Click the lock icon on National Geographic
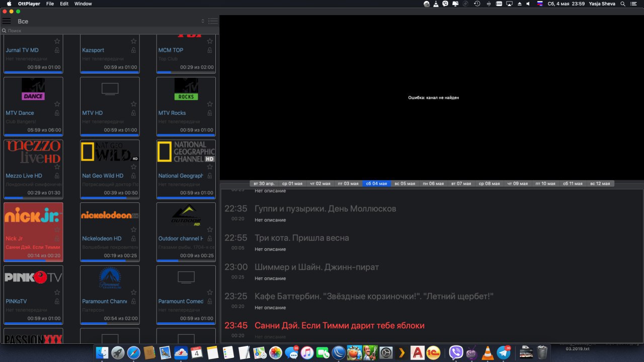 click(x=210, y=176)
